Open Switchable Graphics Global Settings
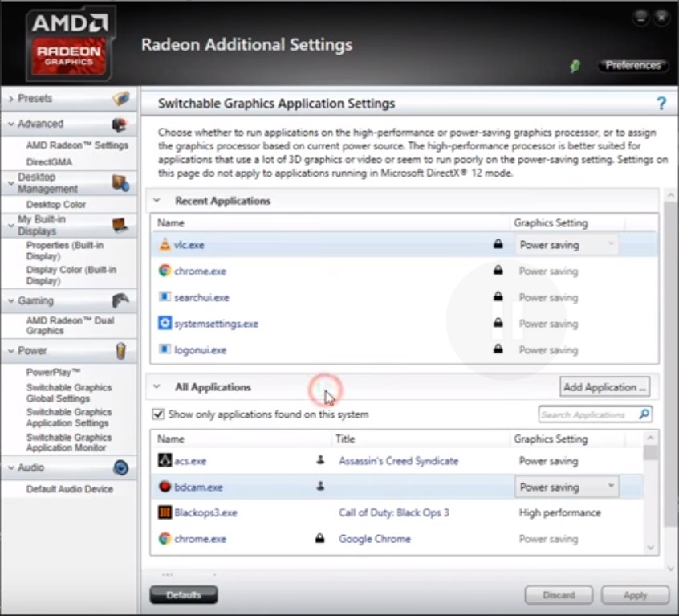 tap(69, 393)
